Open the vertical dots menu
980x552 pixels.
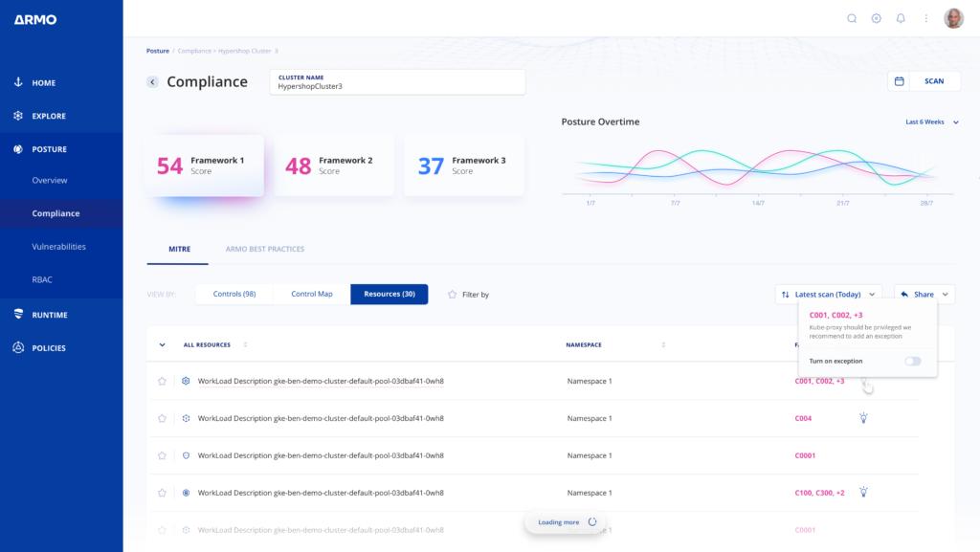coord(925,18)
